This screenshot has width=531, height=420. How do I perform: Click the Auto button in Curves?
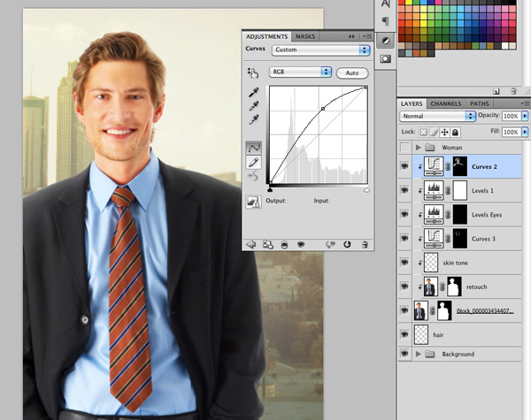click(351, 72)
